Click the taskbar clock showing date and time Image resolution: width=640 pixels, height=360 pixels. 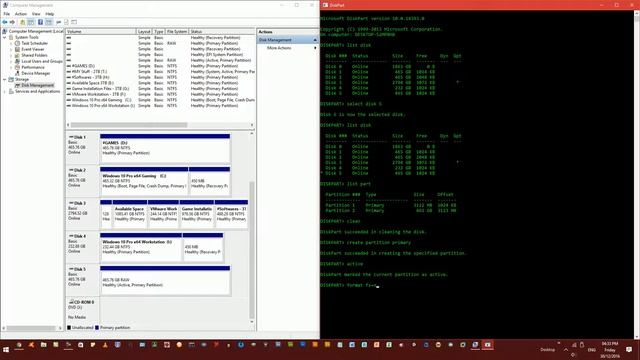[610, 350]
